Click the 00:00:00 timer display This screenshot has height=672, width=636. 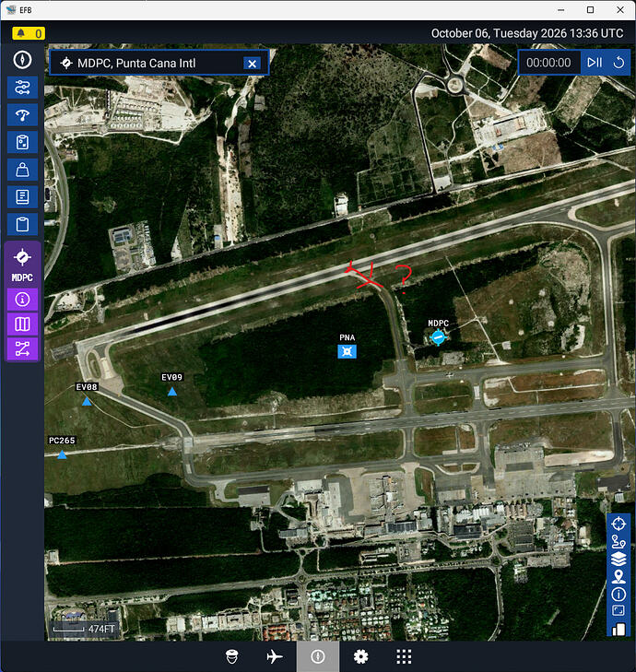coord(548,63)
